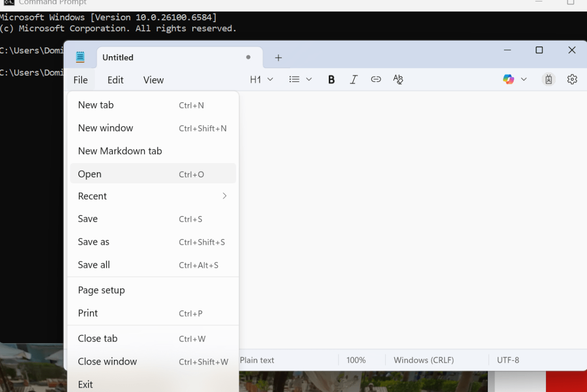Click the clear formatting icon
The image size is (587, 392).
(x=398, y=80)
